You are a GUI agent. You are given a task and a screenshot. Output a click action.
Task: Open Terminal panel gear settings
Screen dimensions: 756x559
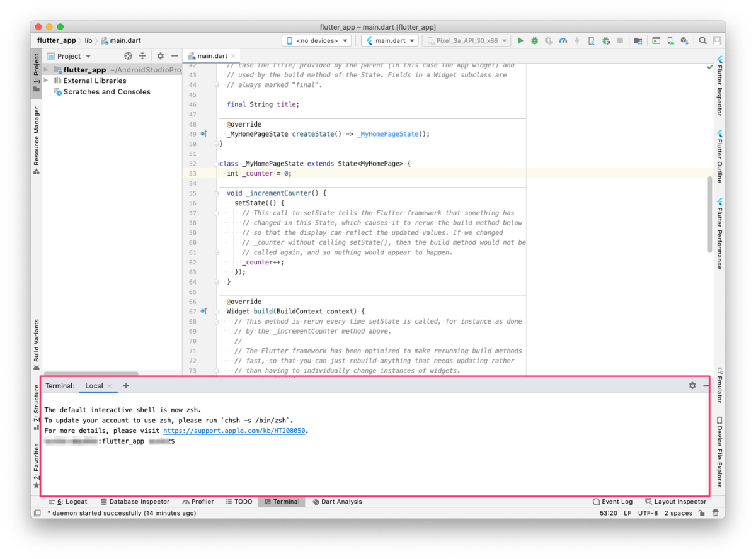click(x=692, y=385)
